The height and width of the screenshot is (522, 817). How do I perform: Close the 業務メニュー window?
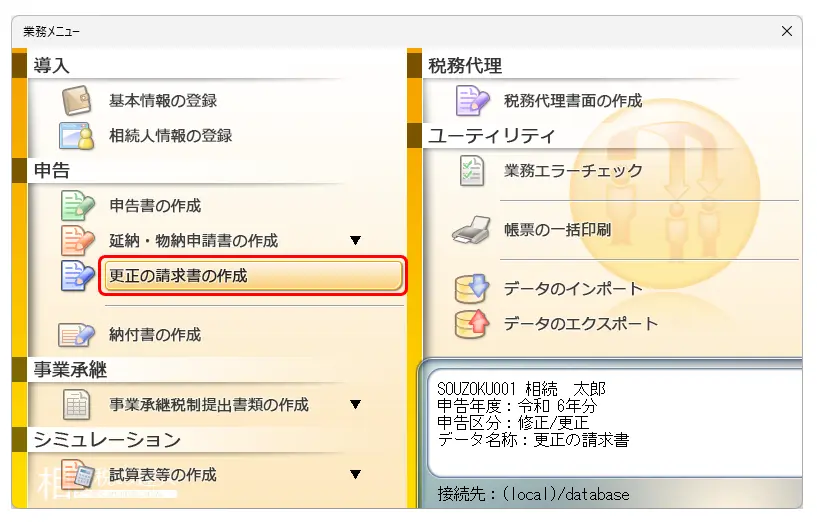[786, 32]
